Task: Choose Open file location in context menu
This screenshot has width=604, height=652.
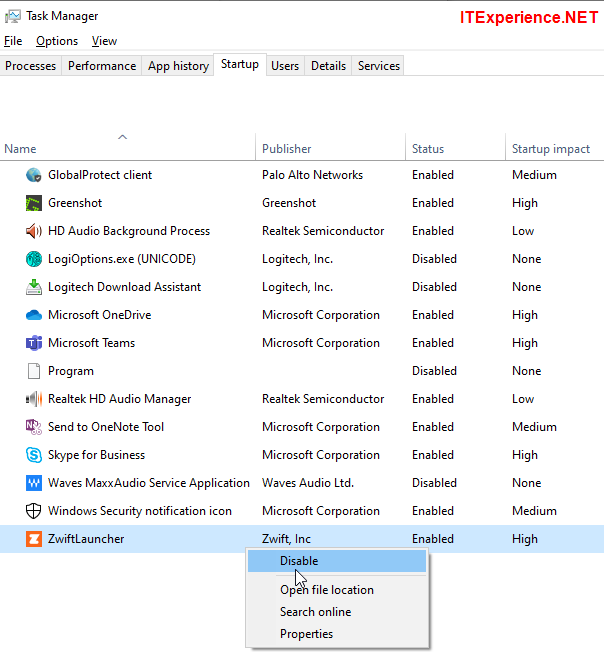Action: pos(337,590)
